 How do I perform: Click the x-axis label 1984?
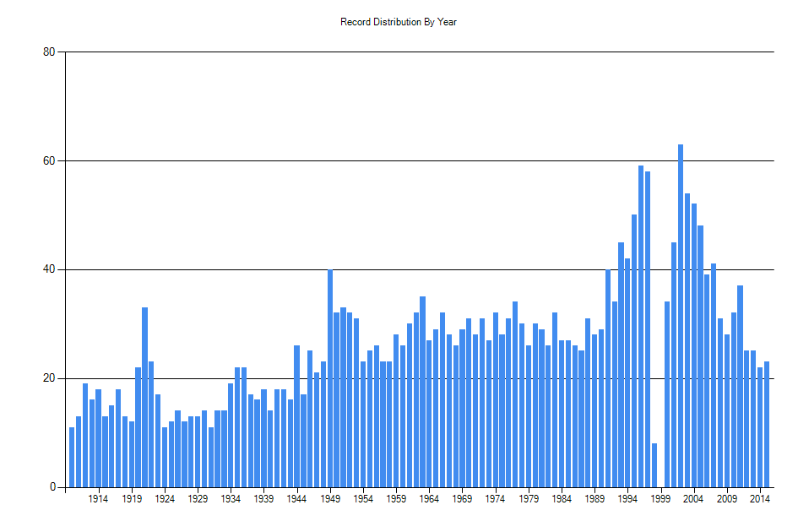tap(562, 499)
